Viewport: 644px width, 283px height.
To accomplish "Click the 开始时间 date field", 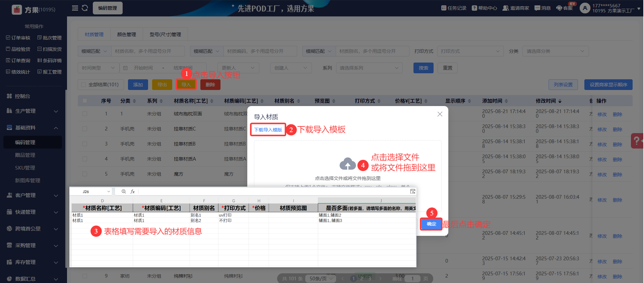I will (143, 68).
